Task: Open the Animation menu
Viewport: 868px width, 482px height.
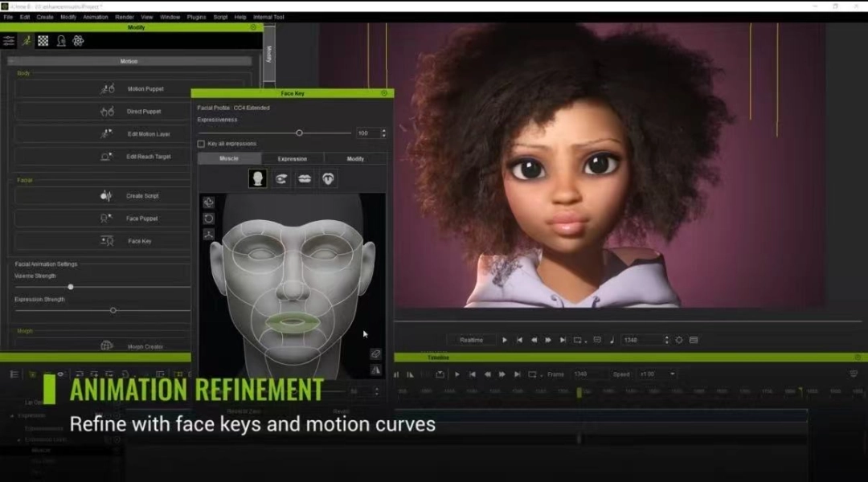Action: (x=95, y=17)
